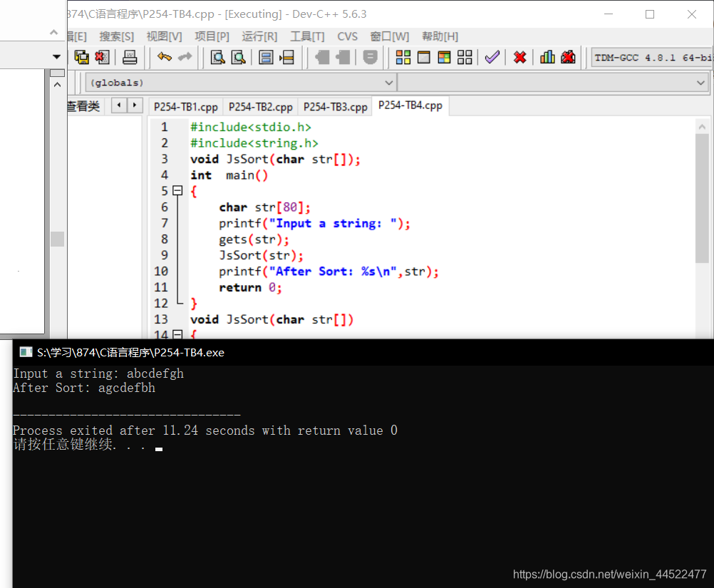
Task: Switch to the P254-TB2.cpp tab
Action: [x=261, y=107]
